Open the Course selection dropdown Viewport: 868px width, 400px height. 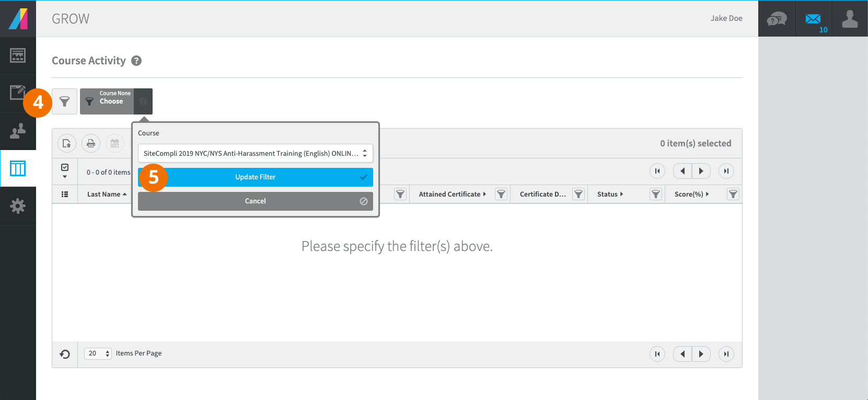pyautogui.click(x=256, y=153)
